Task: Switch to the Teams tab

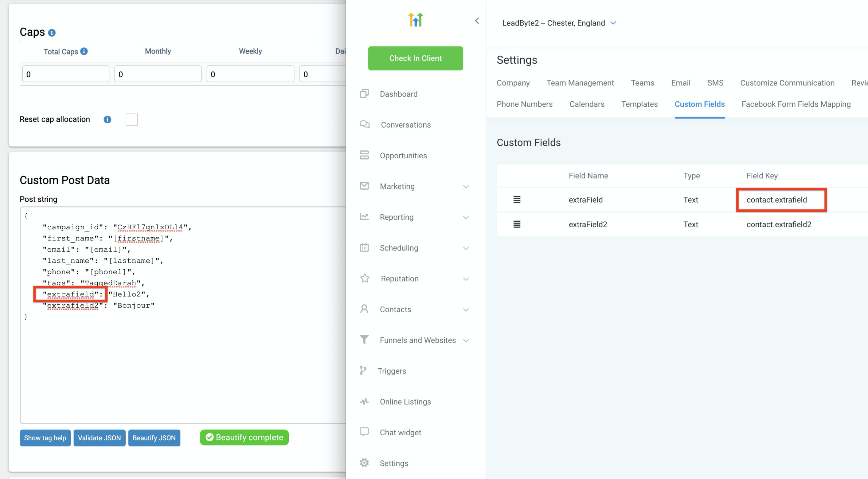Action: (642, 83)
